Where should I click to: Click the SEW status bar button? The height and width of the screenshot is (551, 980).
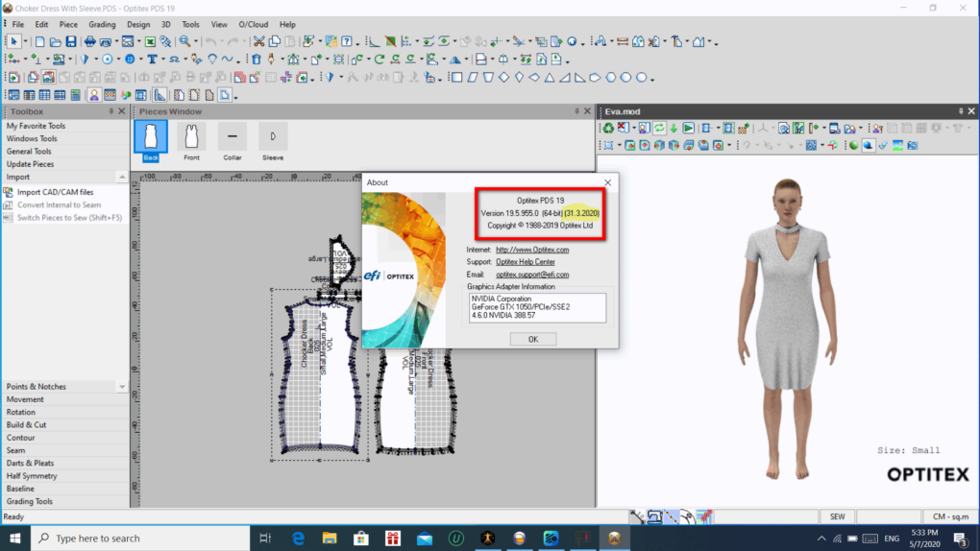click(x=837, y=516)
